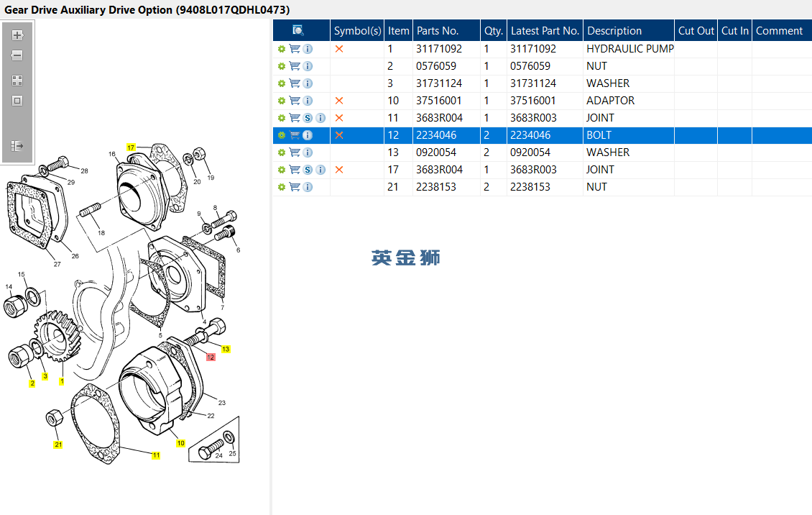Viewport: 812px width, 515px height.
Task: Click the single-square fit view icon
Action: (x=17, y=101)
